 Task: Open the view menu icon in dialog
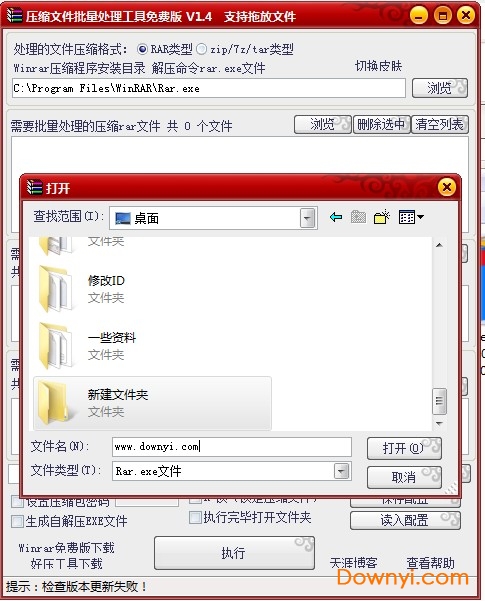click(x=411, y=217)
